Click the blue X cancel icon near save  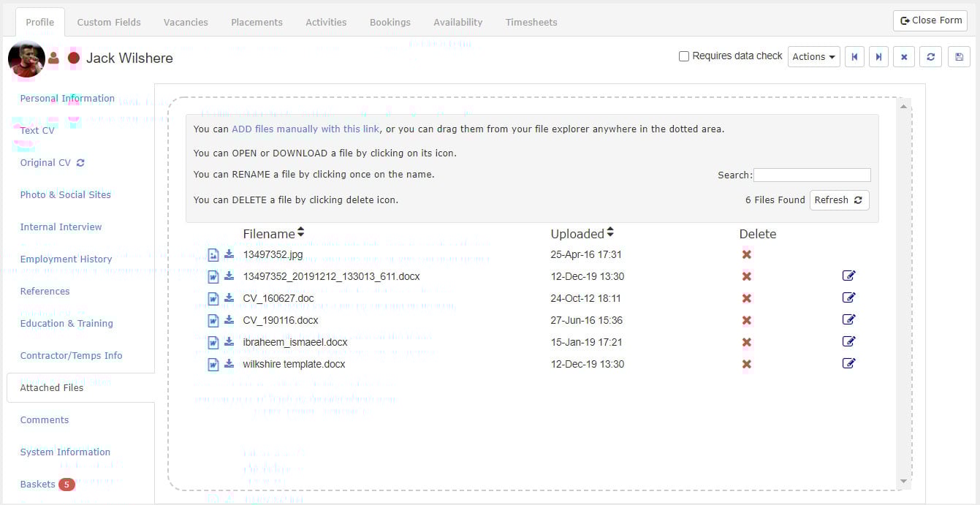pyautogui.click(x=904, y=56)
